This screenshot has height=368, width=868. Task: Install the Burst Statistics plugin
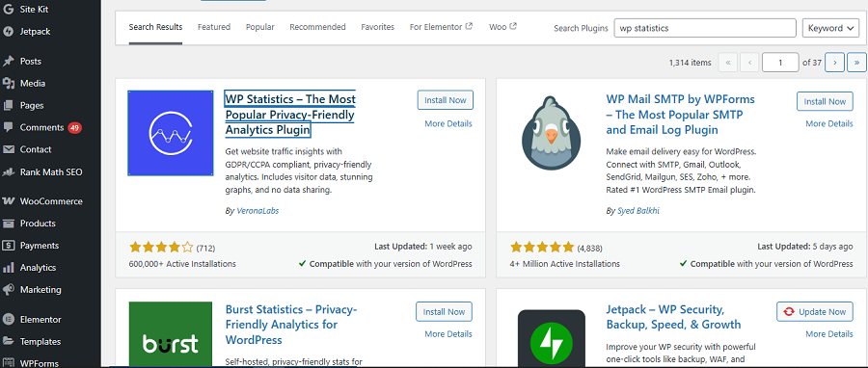pyautogui.click(x=444, y=311)
